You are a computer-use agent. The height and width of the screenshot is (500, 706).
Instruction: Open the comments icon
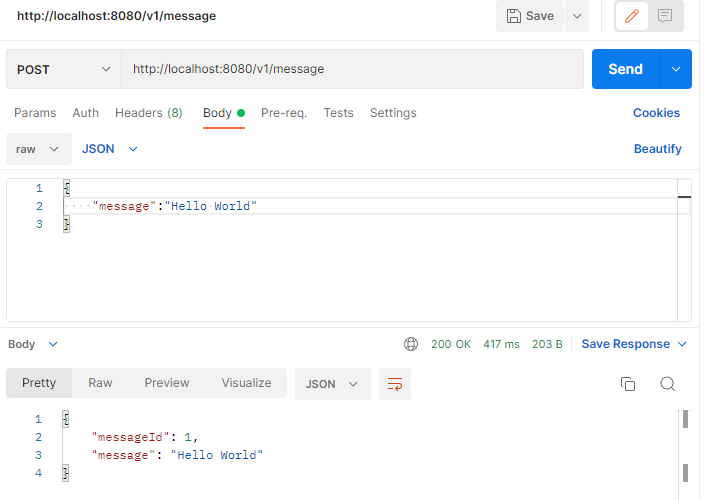pos(665,16)
